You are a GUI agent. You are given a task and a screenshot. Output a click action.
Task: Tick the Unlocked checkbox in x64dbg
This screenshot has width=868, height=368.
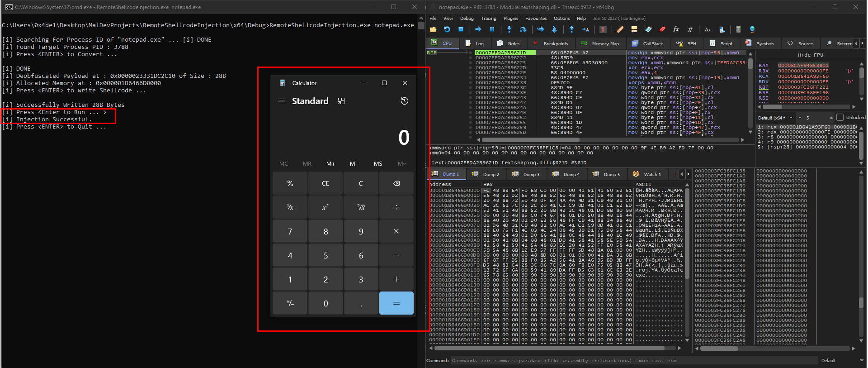point(840,117)
